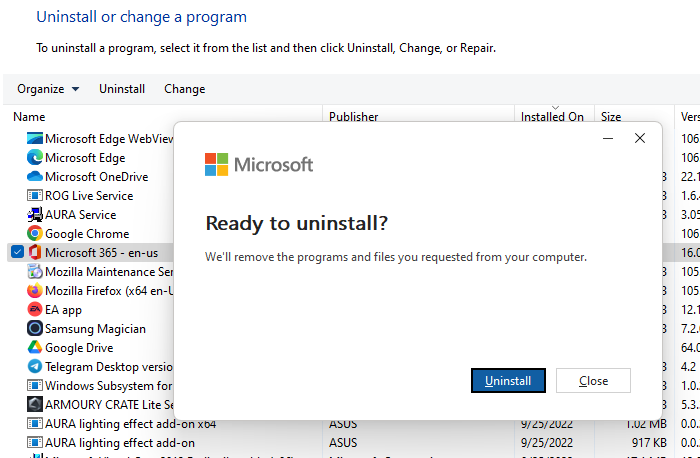Select the Google Chrome entry
Screen dimensions: 700x458
point(87,234)
